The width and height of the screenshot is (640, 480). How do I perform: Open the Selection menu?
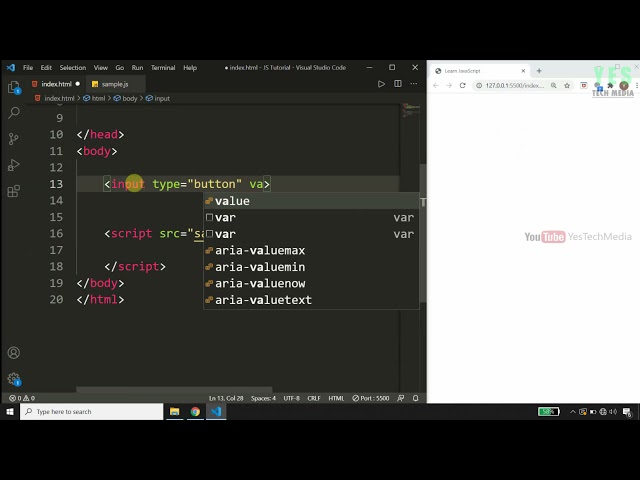(73, 68)
